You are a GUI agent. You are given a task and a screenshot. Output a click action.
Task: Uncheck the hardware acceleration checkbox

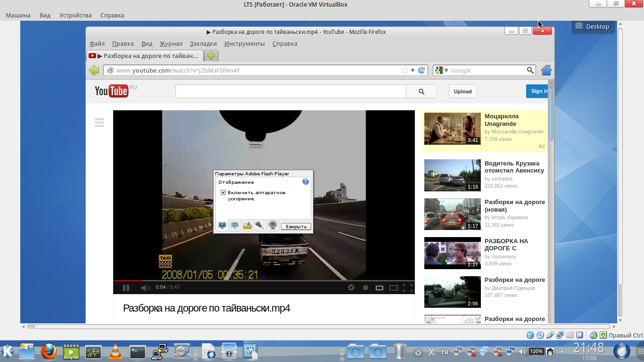pos(223,193)
